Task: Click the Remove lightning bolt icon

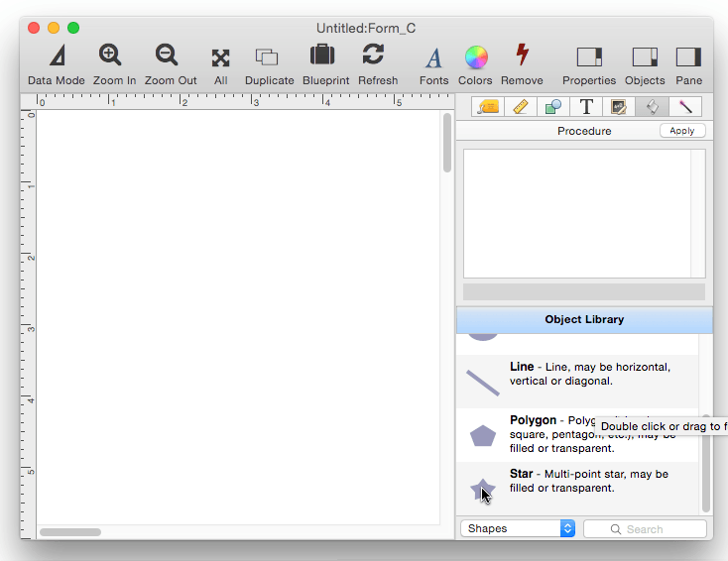Action: coord(523,55)
